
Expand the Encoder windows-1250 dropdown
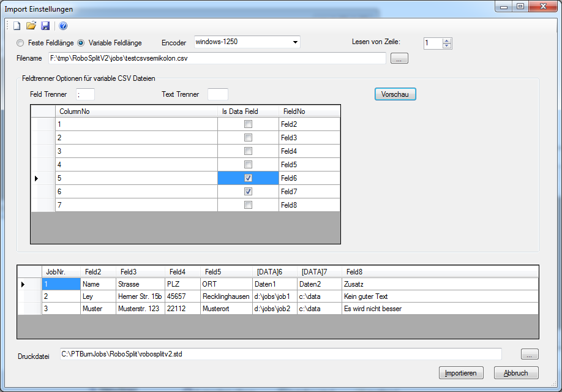click(x=295, y=42)
